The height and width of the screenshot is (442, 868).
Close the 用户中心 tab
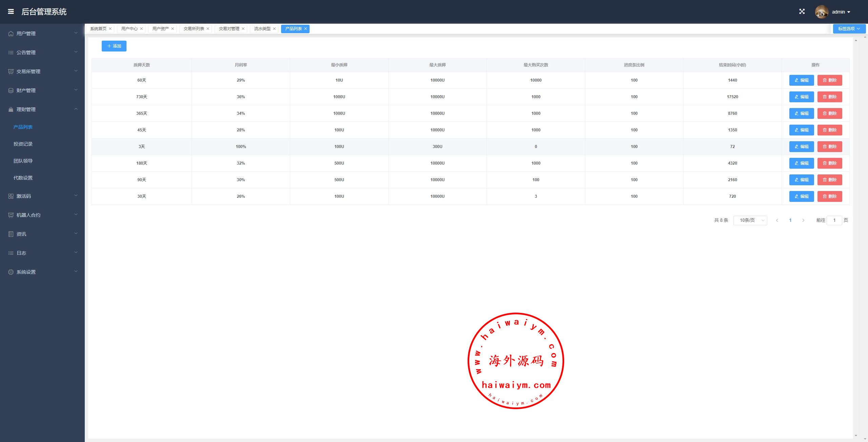tap(141, 29)
